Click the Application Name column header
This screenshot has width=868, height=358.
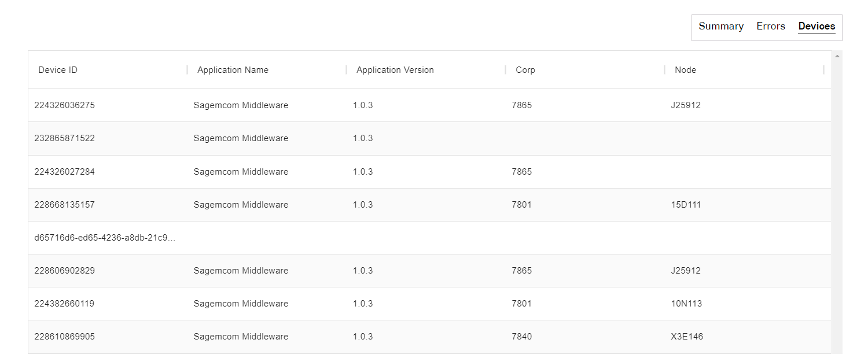tap(233, 70)
